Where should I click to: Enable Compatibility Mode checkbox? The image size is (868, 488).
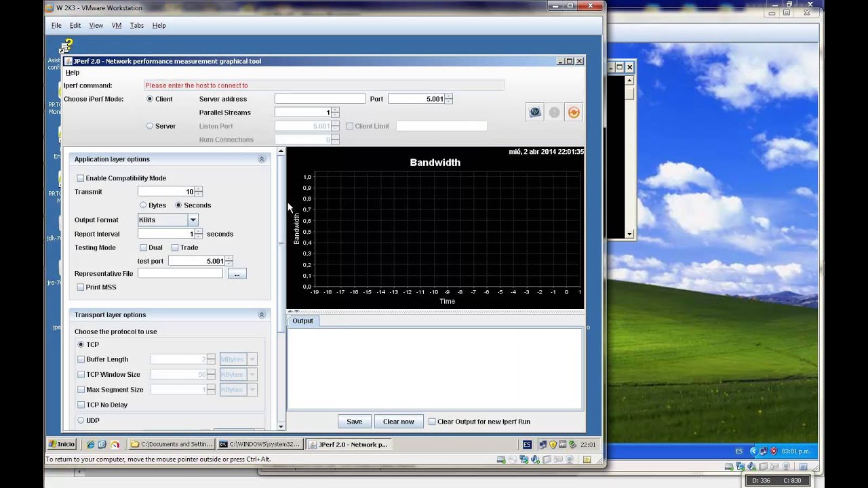pos(81,178)
